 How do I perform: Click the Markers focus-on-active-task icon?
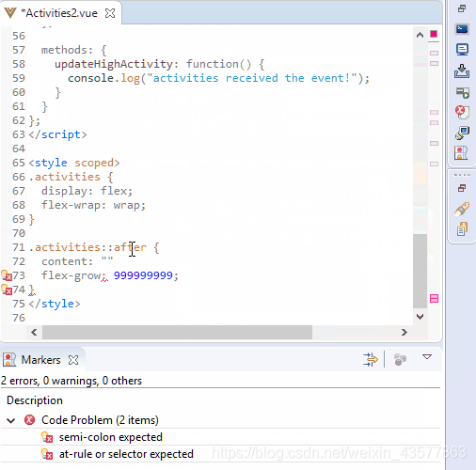[401, 360]
